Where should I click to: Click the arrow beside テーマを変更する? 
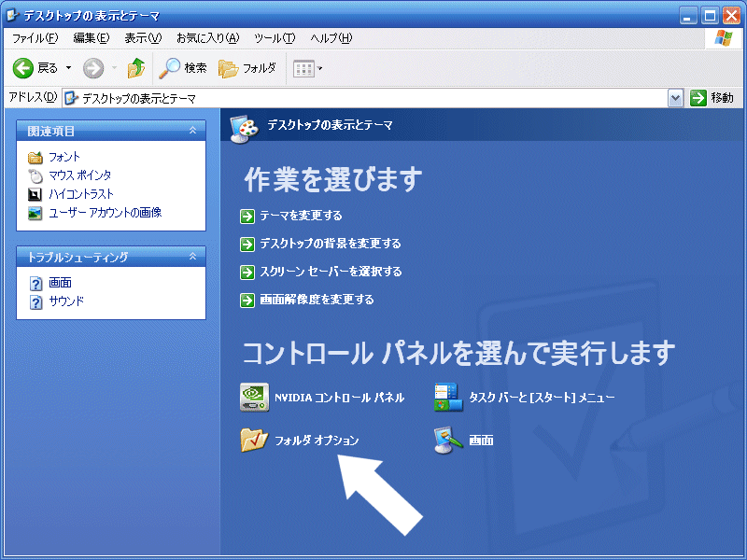(x=247, y=217)
